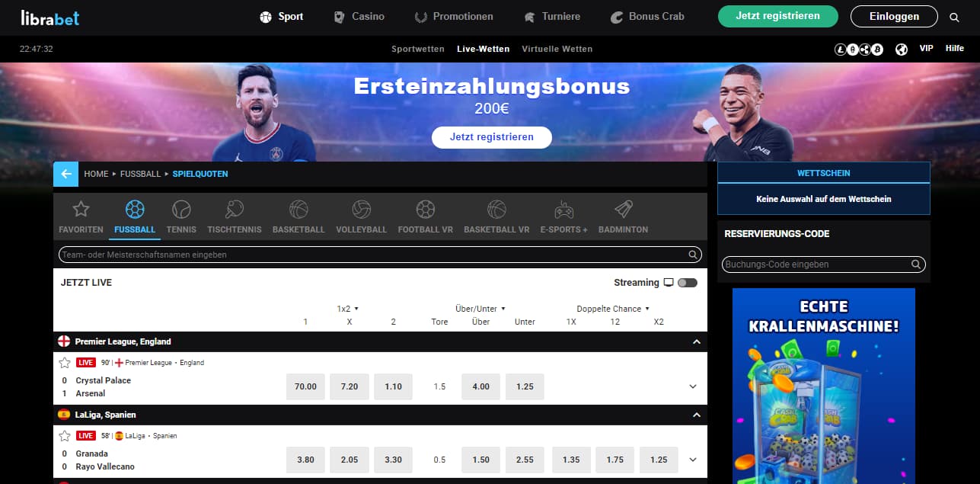Switch to Sportwetten tab

pyautogui.click(x=418, y=49)
